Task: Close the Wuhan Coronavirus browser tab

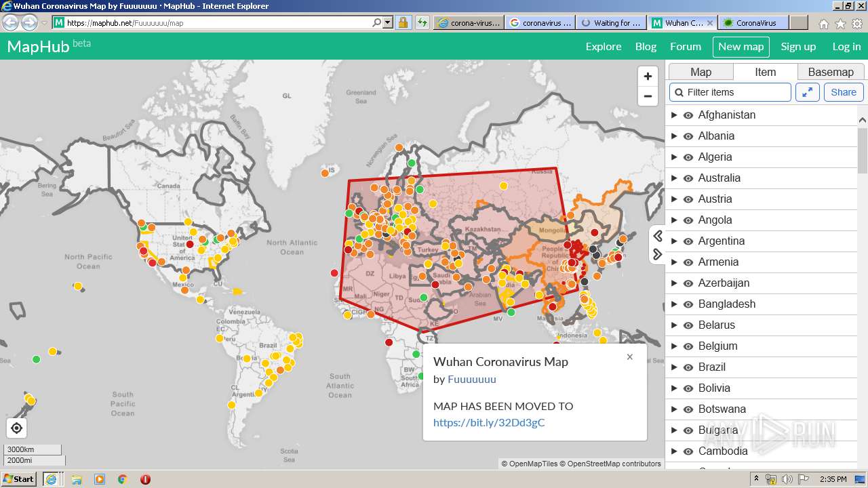Action: tap(710, 22)
